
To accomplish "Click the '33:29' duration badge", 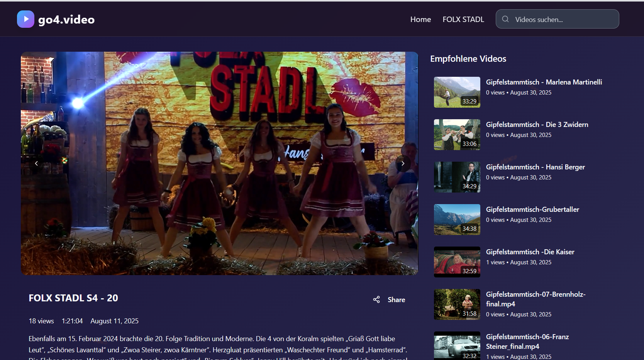I will (469, 101).
